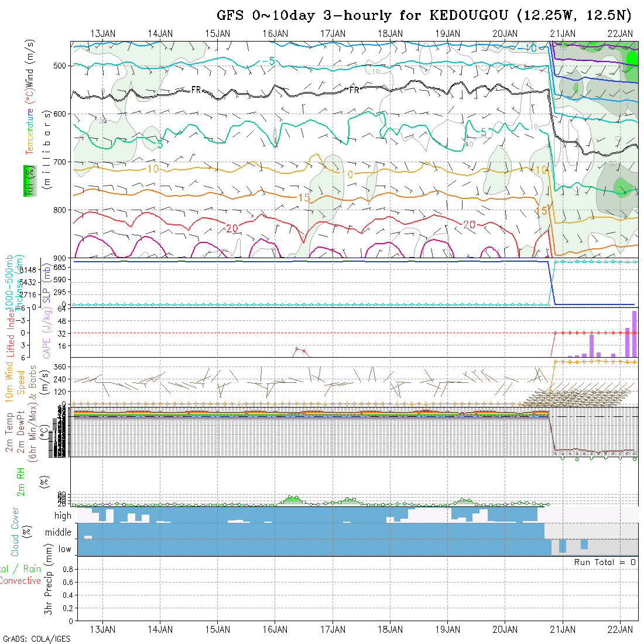
Task: Select 16JAN on the top date axis
Action: [275, 33]
